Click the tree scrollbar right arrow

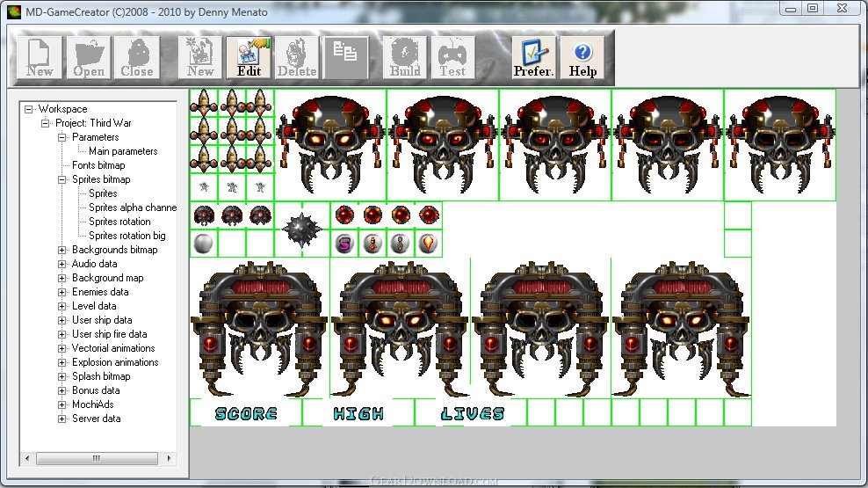coord(169,459)
